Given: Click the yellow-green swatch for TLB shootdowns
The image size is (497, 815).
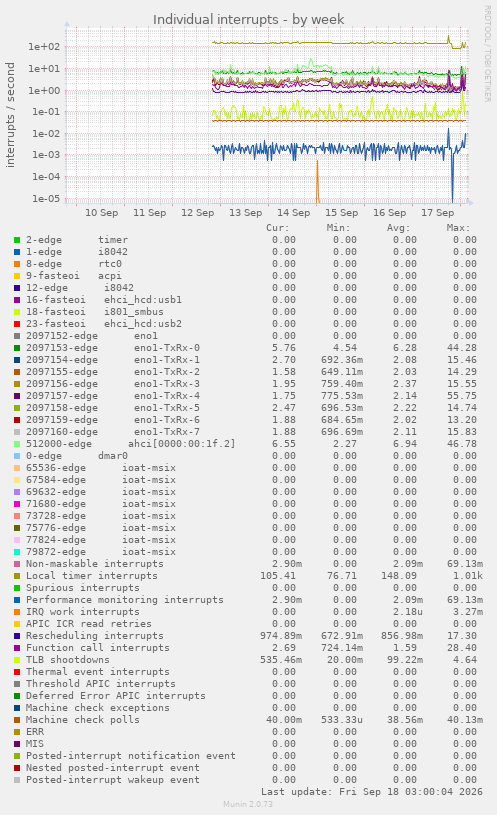Looking at the screenshot, I should 17,660.
